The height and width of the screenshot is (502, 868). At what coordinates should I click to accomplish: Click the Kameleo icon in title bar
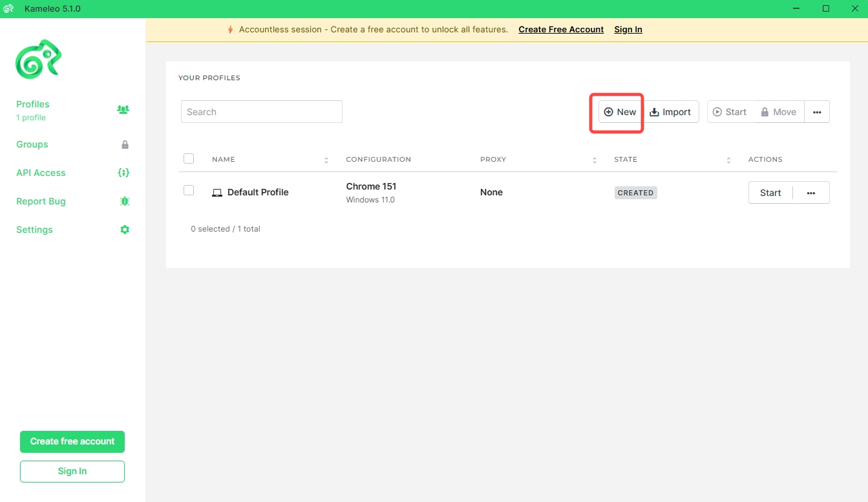(x=9, y=9)
